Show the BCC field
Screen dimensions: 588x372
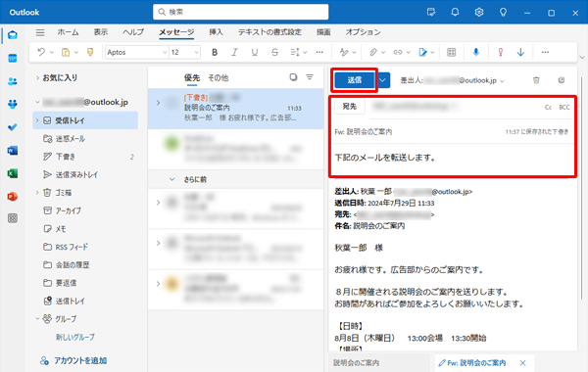click(x=564, y=107)
